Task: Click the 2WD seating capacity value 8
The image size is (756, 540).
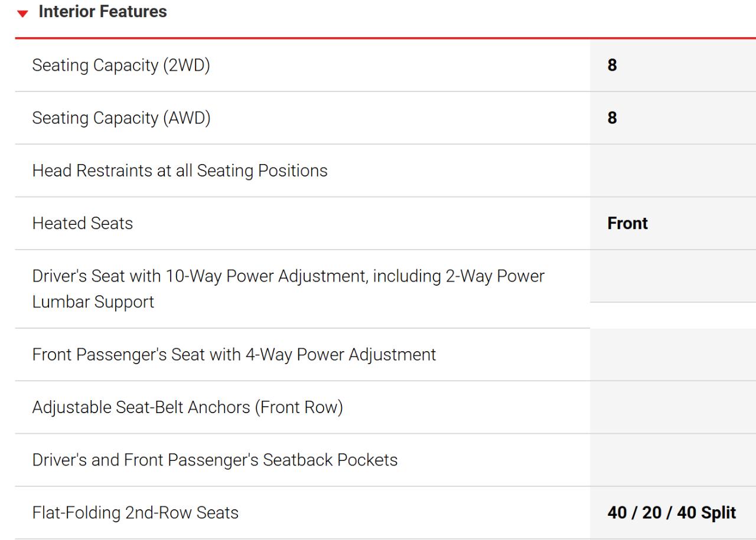Action: (x=612, y=66)
